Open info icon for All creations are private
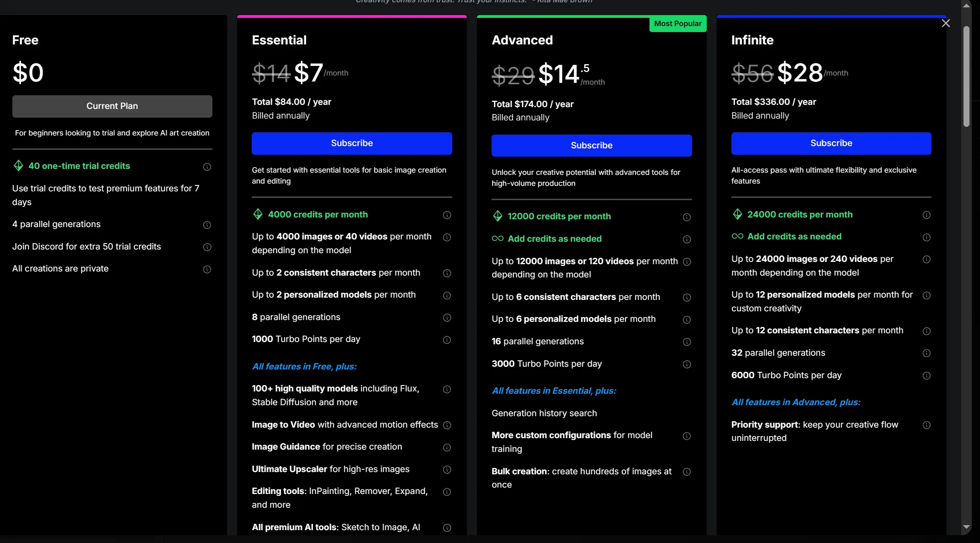 (207, 269)
